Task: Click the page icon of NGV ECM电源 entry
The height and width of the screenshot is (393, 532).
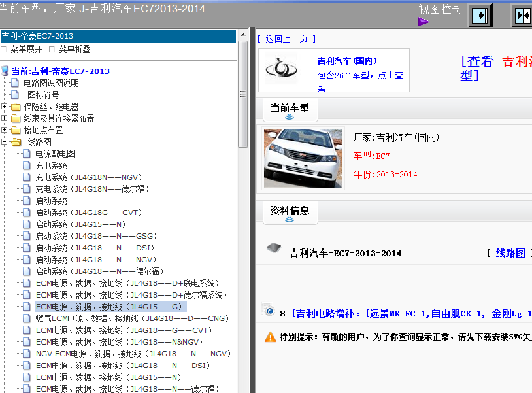Action: (x=26, y=354)
